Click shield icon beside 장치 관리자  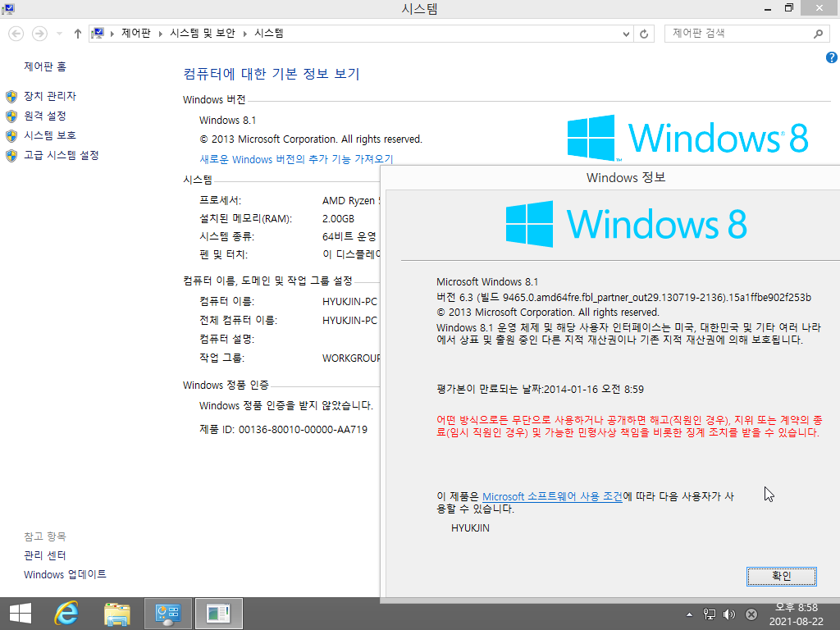click(11, 97)
